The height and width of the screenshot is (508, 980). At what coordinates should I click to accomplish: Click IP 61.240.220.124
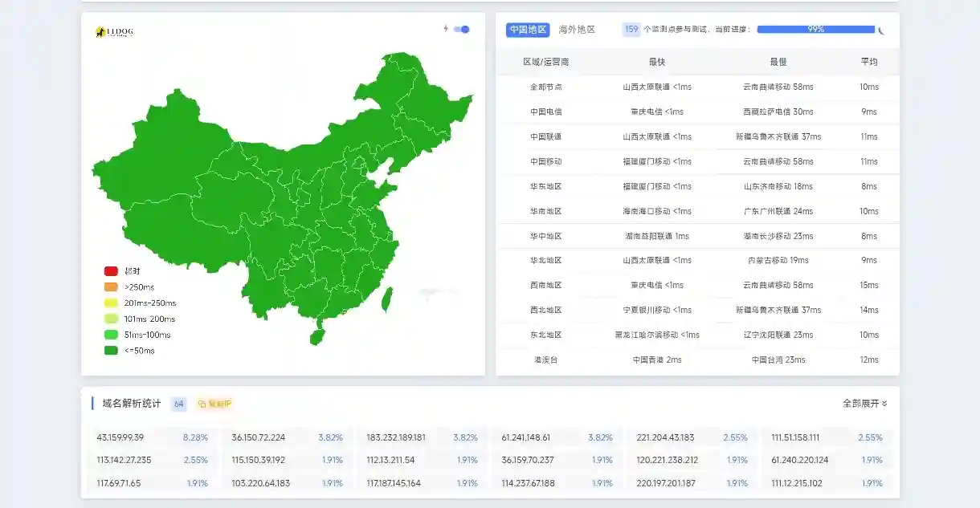point(800,460)
